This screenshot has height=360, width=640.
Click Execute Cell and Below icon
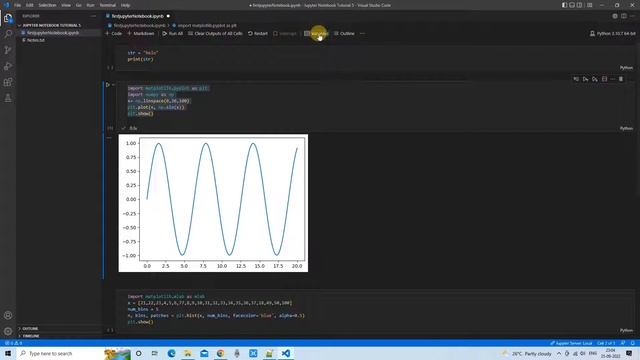(x=595, y=79)
